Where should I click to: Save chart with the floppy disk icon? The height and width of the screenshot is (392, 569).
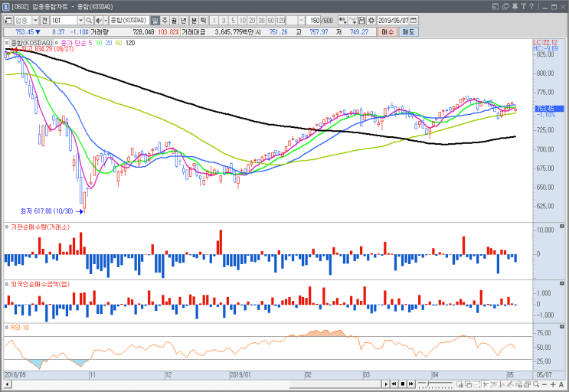tap(361, 21)
